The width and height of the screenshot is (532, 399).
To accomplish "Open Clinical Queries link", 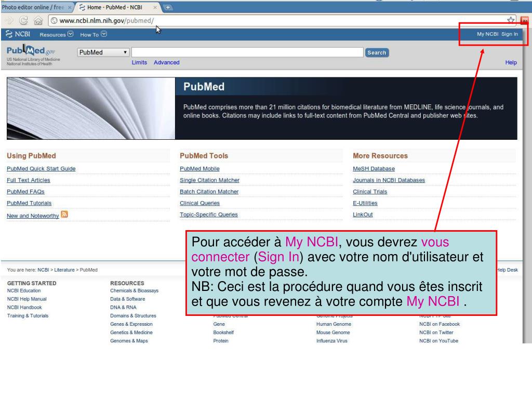I will click(199, 203).
